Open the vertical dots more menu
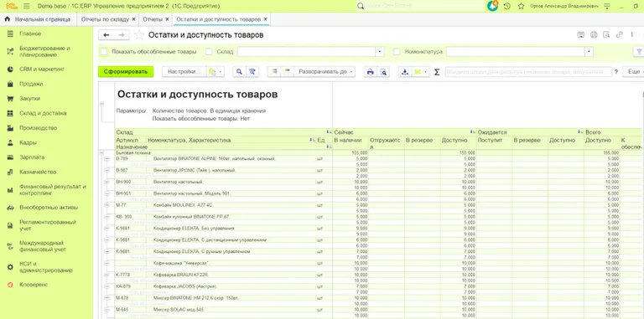This screenshot has width=644, height=319. click(631, 35)
